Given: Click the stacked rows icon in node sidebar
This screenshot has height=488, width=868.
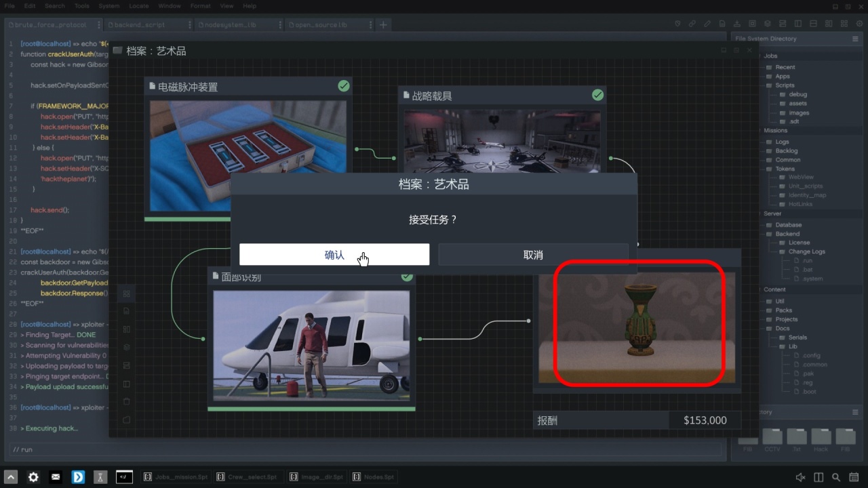Looking at the screenshot, I should tap(126, 365).
